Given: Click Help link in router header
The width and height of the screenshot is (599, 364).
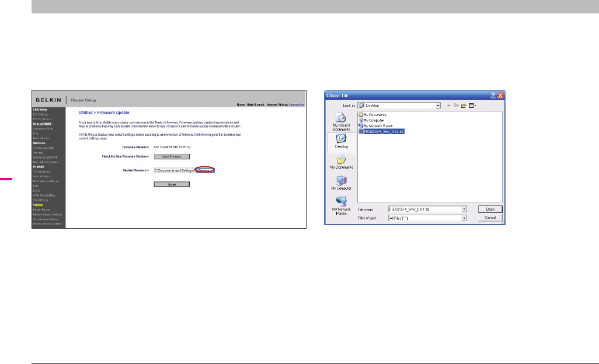Looking at the screenshot, I should click(250, 104).
